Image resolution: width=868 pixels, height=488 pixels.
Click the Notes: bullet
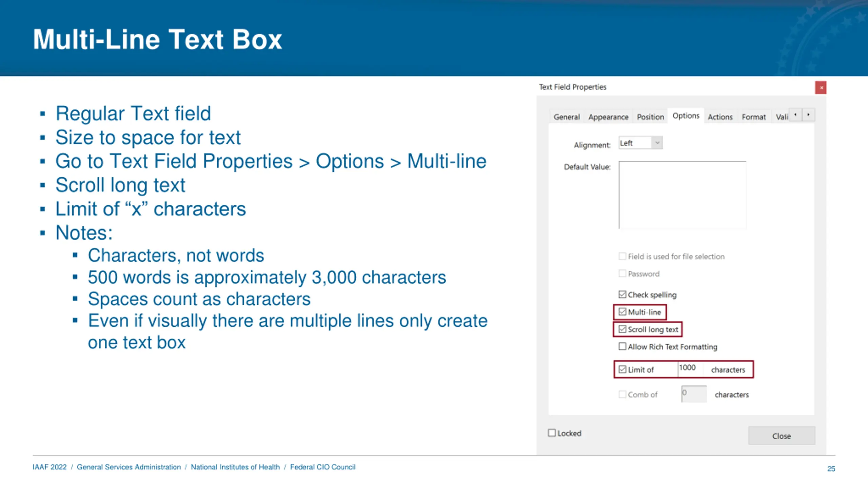pos(84,233)
